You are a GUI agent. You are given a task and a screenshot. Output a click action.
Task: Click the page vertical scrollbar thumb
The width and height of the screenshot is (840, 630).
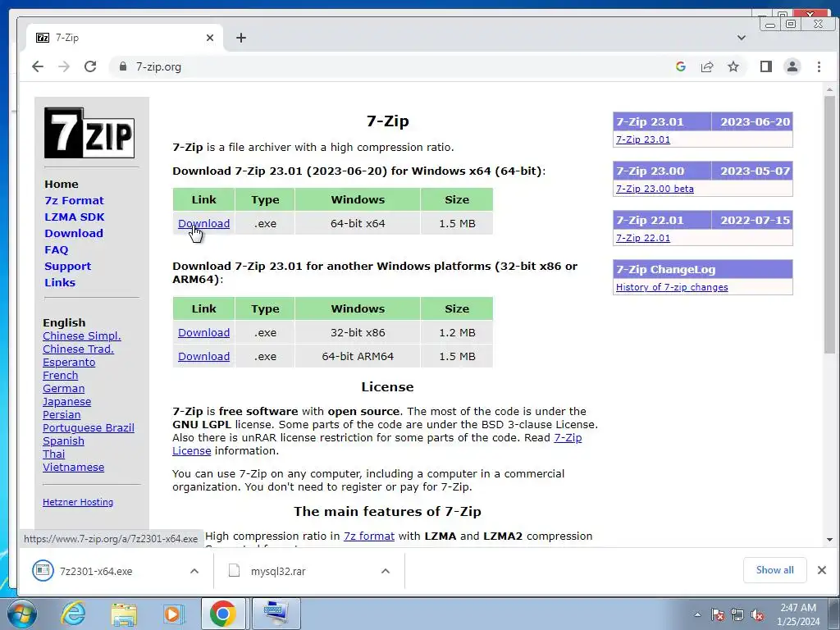[829, 225]
